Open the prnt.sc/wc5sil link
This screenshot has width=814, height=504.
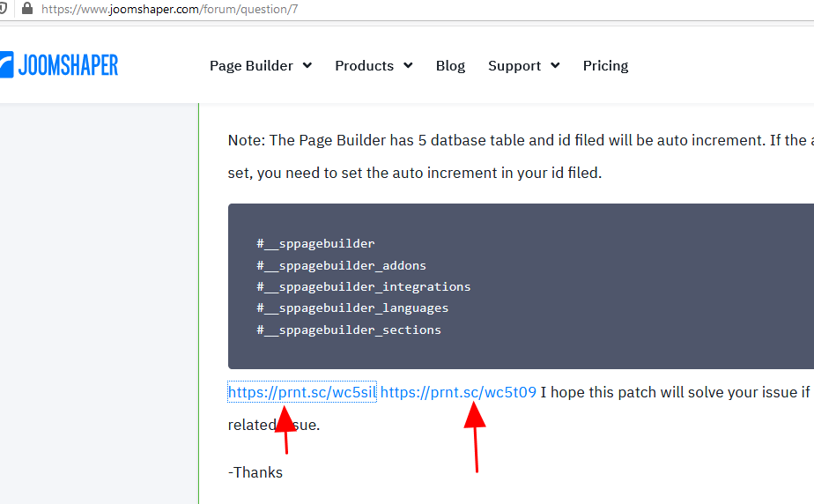[x=302, y=392]
